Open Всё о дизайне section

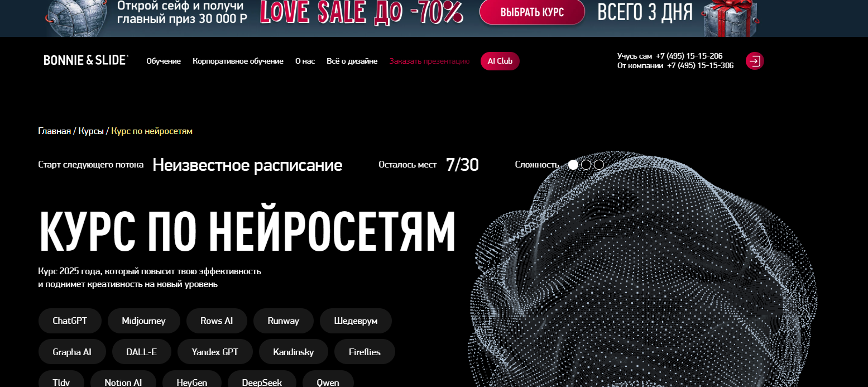tap(352, 61)
